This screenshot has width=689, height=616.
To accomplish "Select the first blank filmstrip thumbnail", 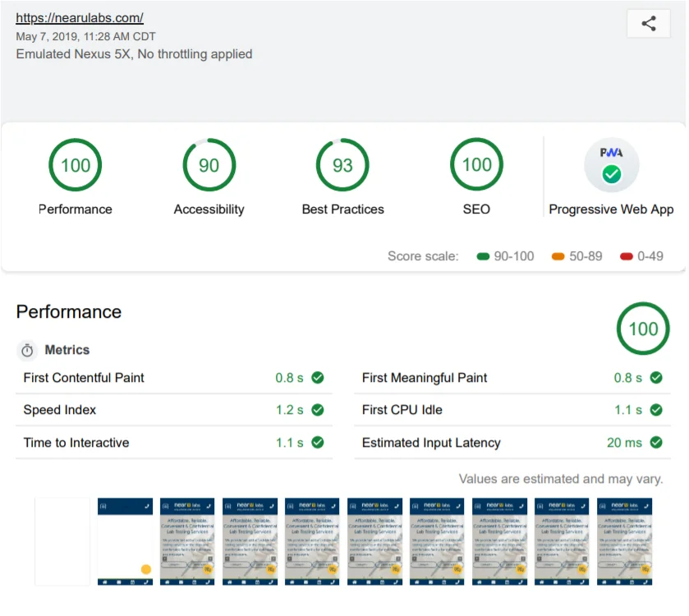I will (x=62, y=541).
